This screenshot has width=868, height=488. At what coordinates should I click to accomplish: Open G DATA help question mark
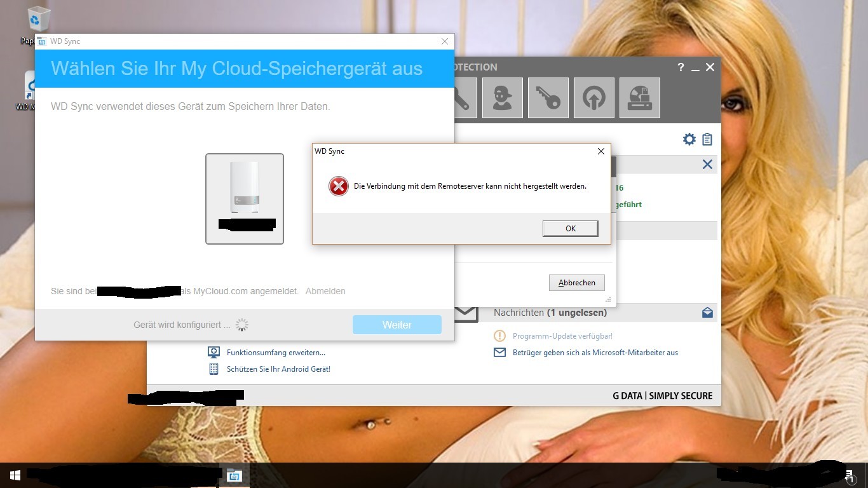pyautogui.click(x=681, y=67)
